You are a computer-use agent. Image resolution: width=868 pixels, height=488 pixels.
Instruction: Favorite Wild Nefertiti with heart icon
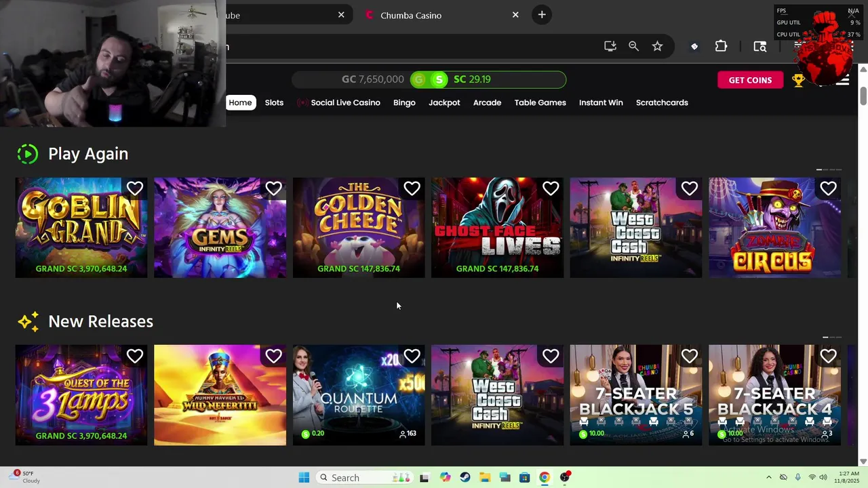273,356
